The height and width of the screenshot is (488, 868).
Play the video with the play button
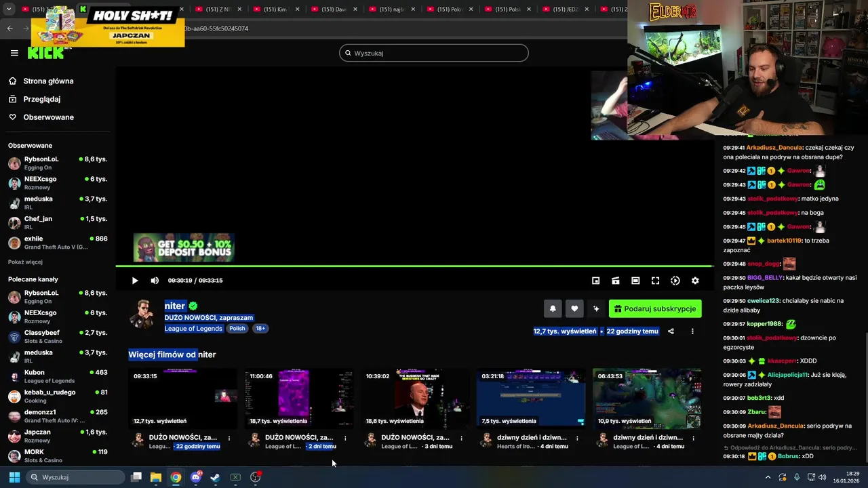135,281
